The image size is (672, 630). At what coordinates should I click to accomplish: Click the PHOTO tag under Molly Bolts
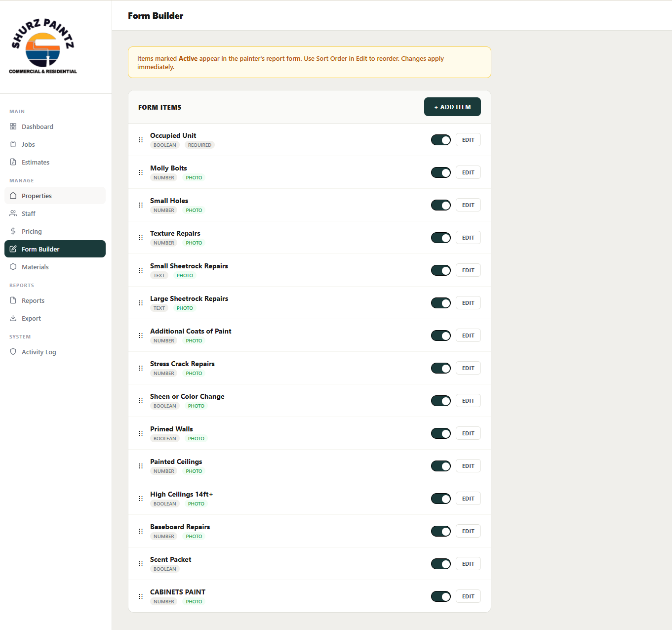194,178
